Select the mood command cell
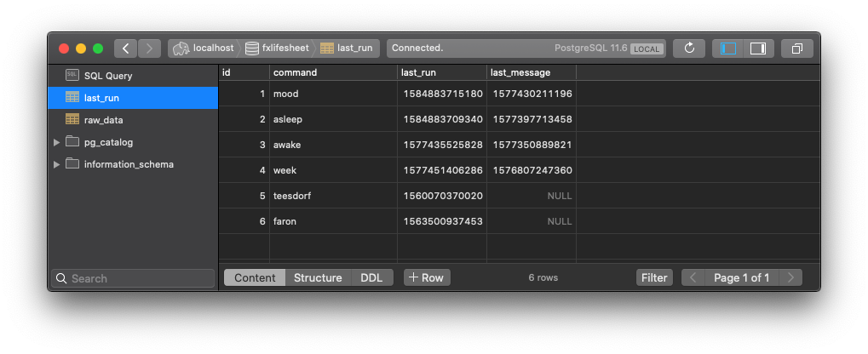868x354 pixels. click(x=333, y=94)
